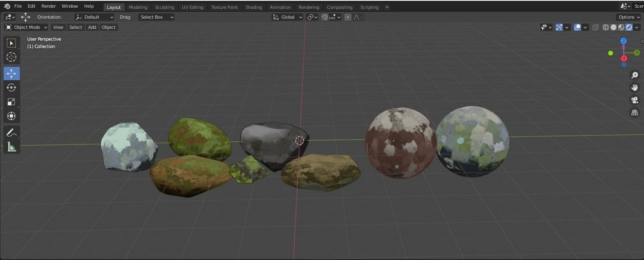644x260 pixels.
Task: Open the Object Mode dropdown
Action: coord(26,27)
